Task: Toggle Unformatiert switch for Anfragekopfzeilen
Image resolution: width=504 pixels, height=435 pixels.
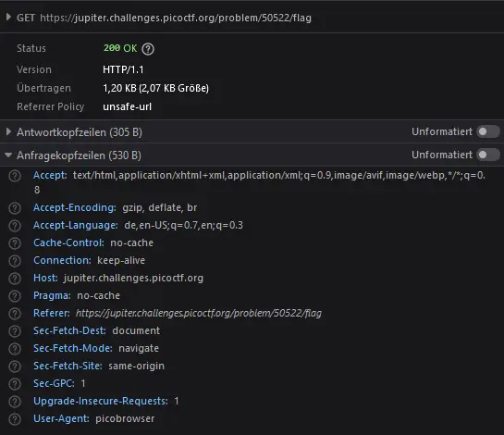Action: coord(488,155)
